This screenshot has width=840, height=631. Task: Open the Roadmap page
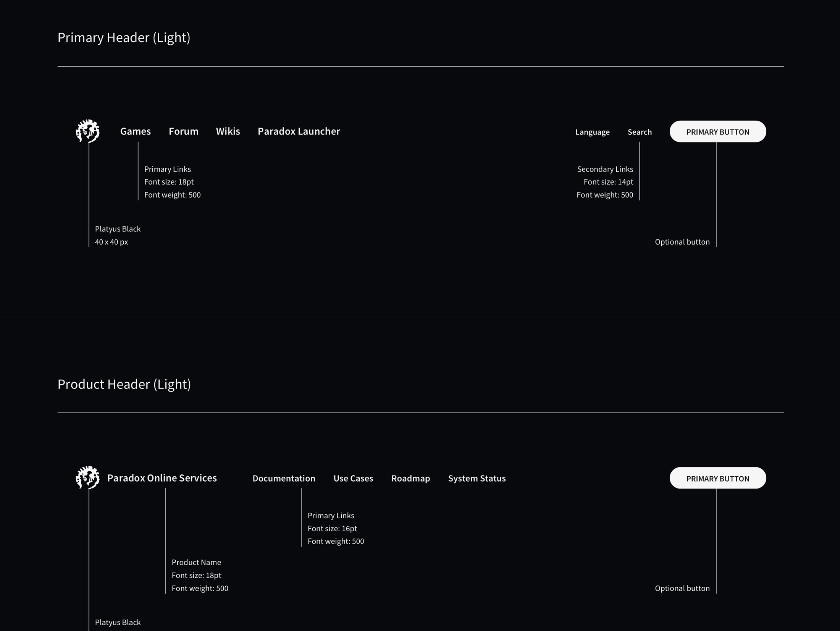[410, 478]
